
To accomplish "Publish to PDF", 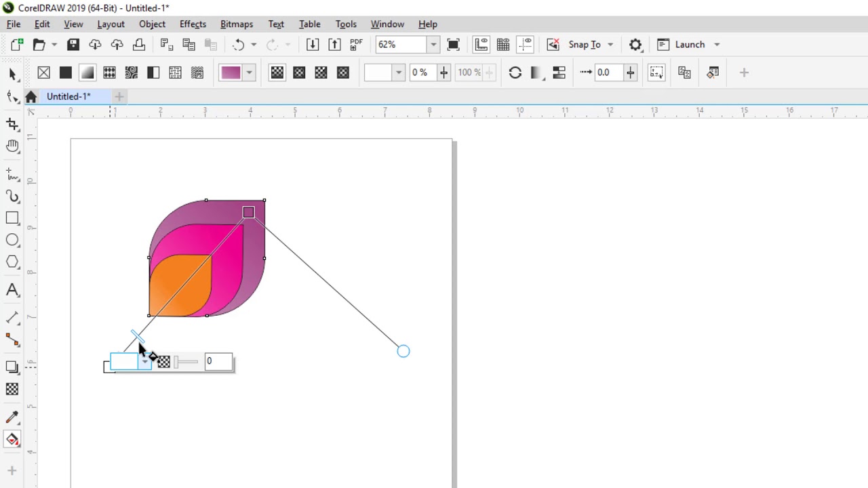I will click(356, 45).
